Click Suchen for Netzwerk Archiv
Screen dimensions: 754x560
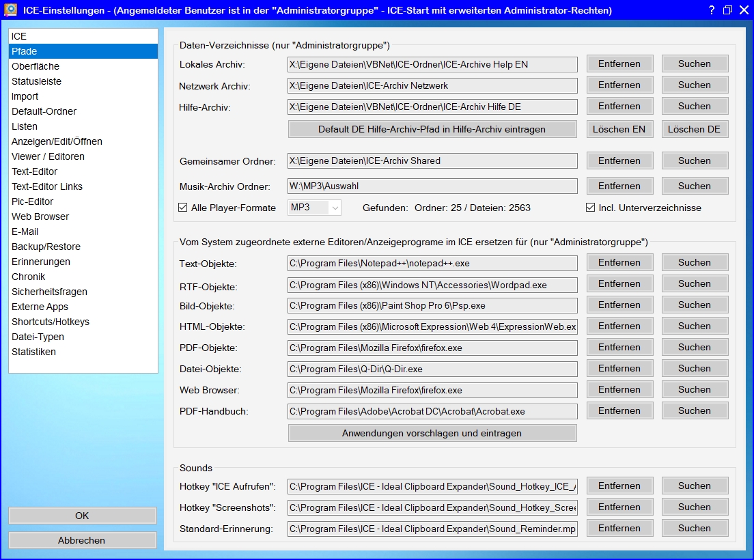pyautogui.click(x=695, y=85)
